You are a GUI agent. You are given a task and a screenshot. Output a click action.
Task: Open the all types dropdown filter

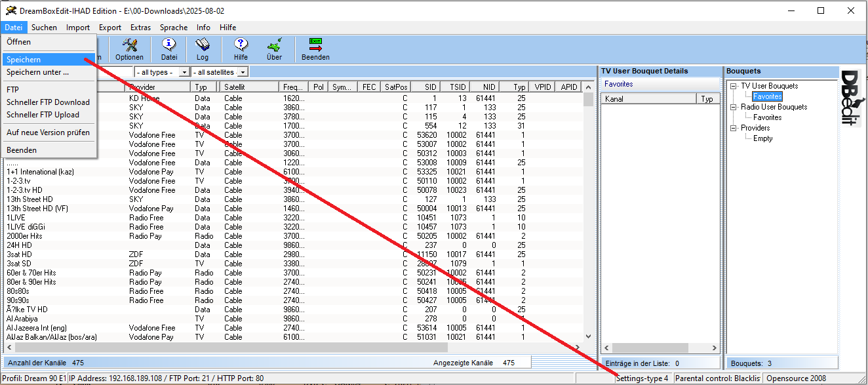pyautogui.click(x=184, y=72)
